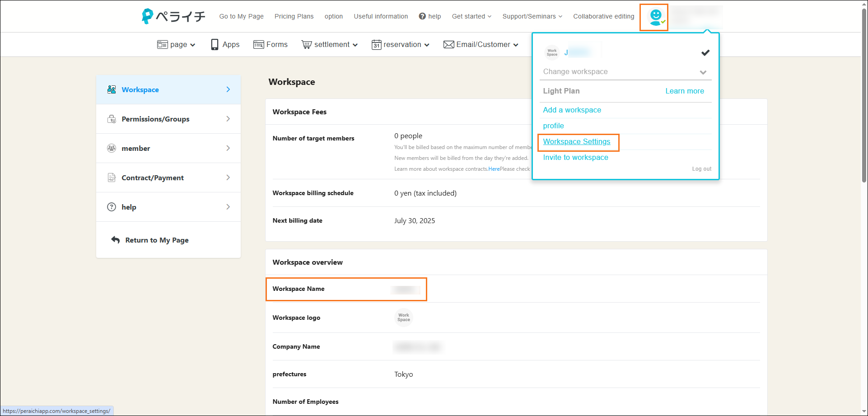Viewport: 868px width, 416px height.
Task: Open the settlement dropdown menu
Action: point(330,44)
